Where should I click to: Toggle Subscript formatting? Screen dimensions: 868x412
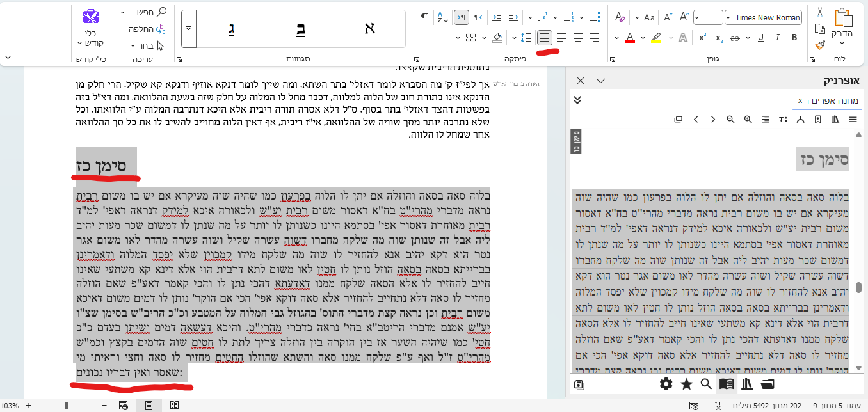coord(719,38)
